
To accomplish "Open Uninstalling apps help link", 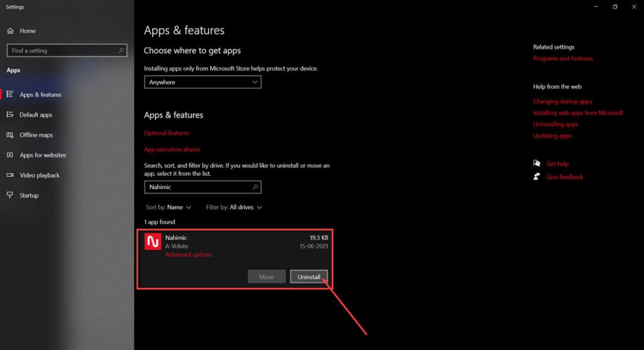I will 555,124.
